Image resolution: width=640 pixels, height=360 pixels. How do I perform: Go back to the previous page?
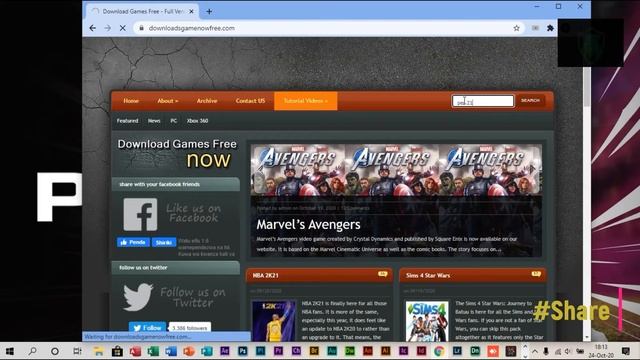93,28
